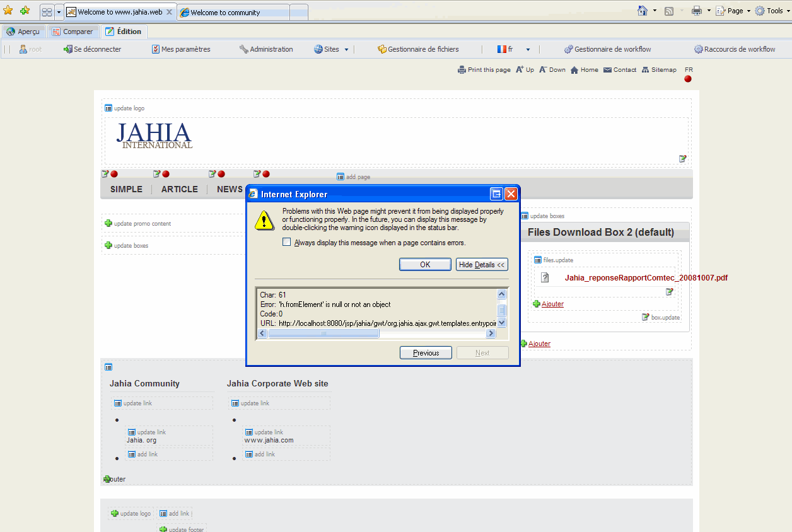Click the Favorites star icon
This screenshot has height=532, width=792.
click(8, 11)
